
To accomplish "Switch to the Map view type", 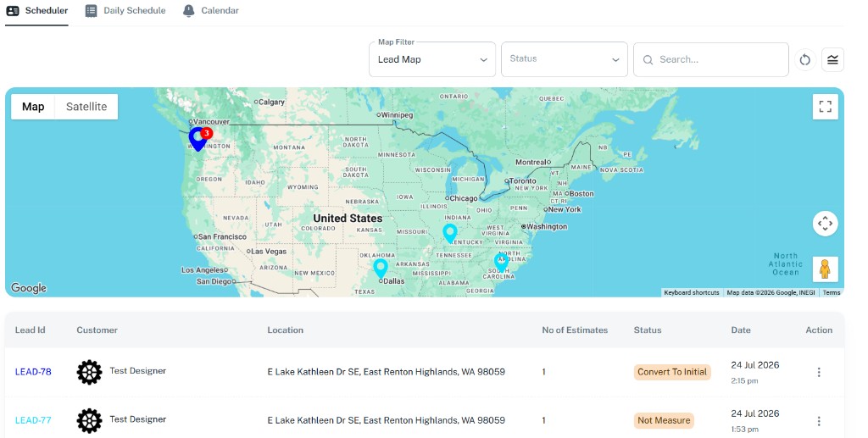I will (x=33, y=107).
